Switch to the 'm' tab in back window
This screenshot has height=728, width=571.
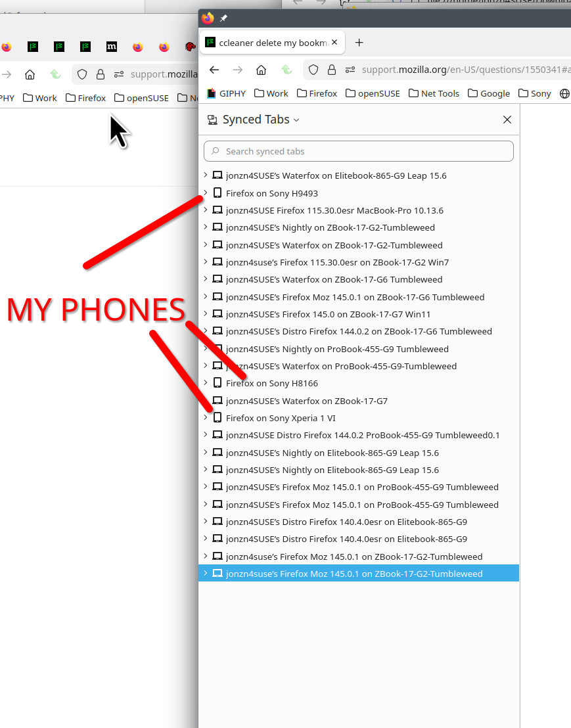(112, 47)
